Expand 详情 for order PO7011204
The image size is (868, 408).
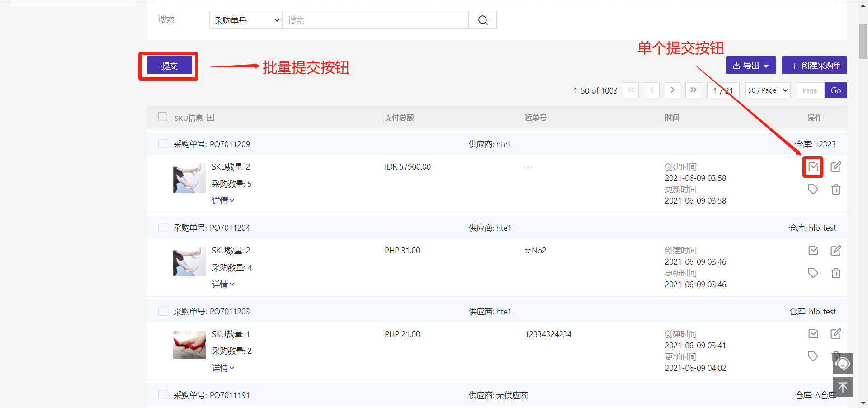[223, 285]
